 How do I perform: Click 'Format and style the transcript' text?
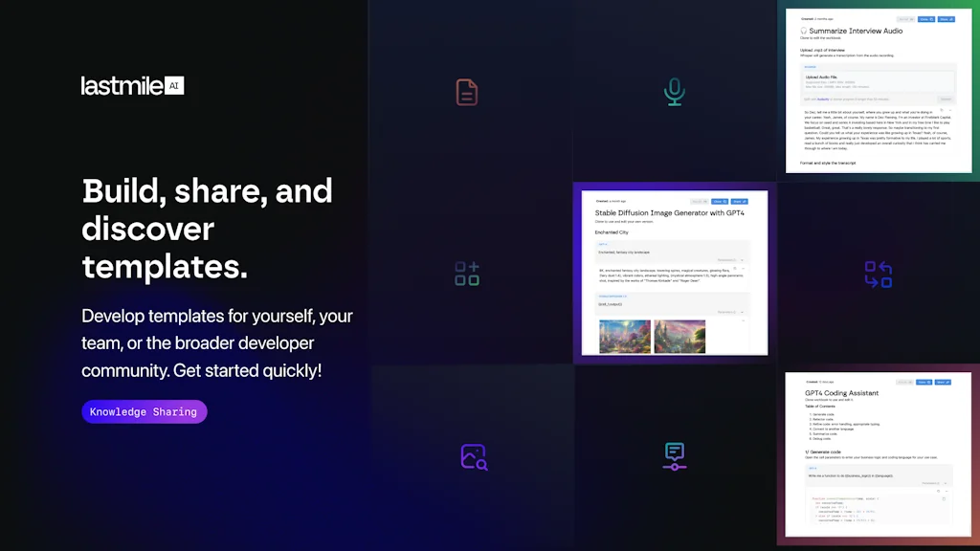click(828, 163)
